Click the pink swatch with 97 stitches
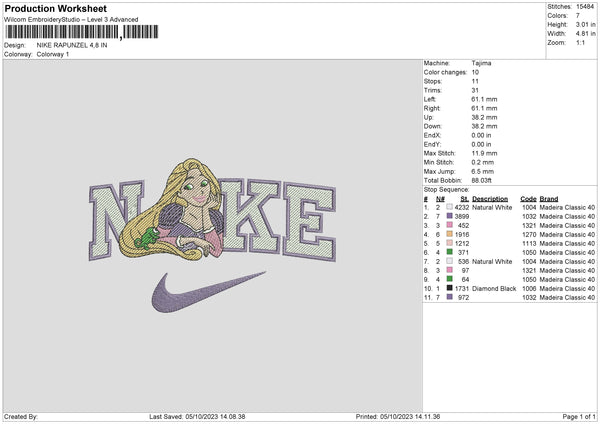Viewport: 600px width, 424px height. [x=450, y=270]
